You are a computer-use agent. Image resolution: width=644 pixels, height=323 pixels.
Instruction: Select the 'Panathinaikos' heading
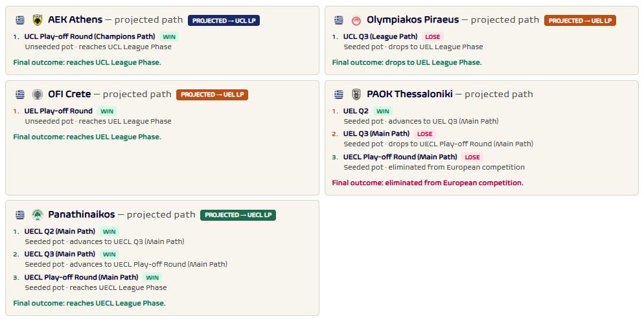(82, 214)
